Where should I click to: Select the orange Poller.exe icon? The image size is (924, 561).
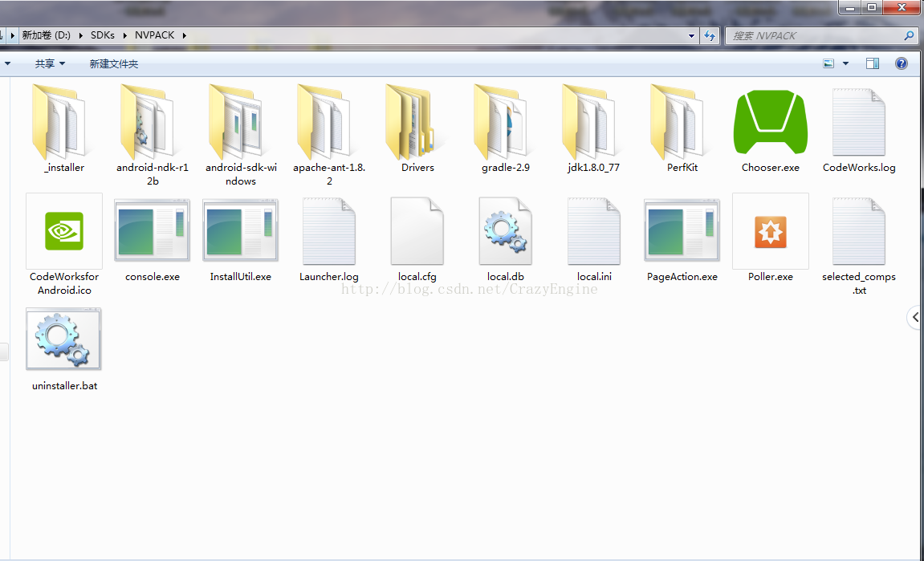[x=771, y=232]
